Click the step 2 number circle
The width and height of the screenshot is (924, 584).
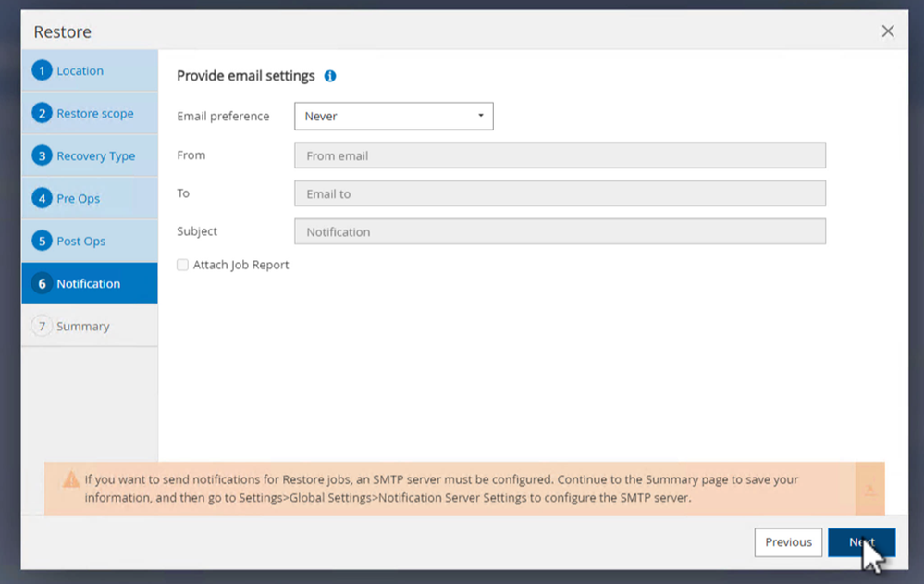pos(42,113)
